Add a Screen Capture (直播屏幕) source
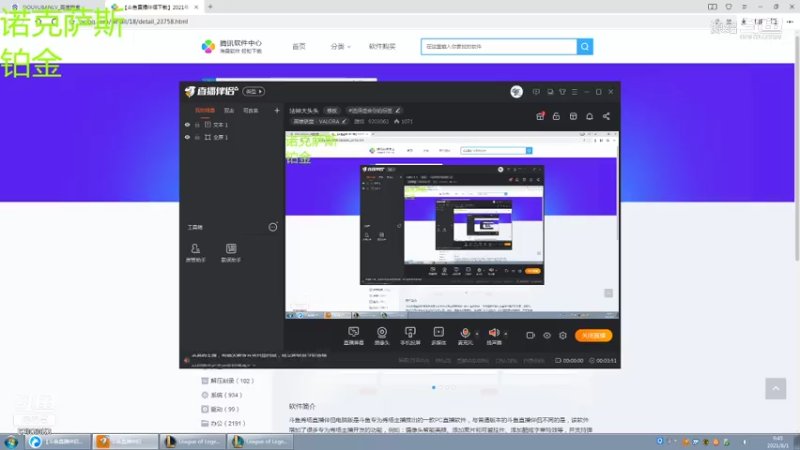The image size is (800, 450). pyautogui.click(x=354, y=336)
